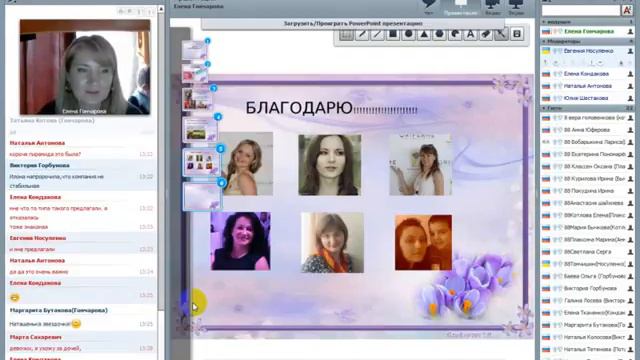The width and height of the screenshot is (640, 360).
Task: Select the pointer tool in whiteboard toolbar
Action: point(501,34)
